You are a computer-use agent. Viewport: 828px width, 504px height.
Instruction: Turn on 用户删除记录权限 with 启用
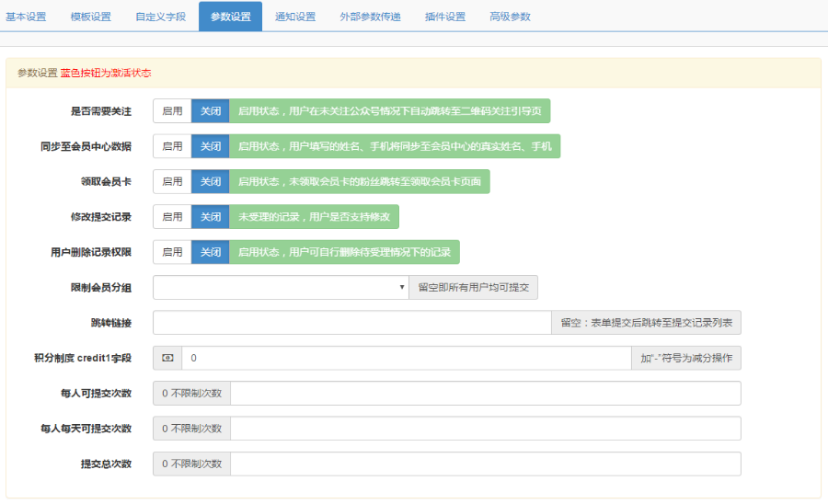pyautogui.click(x=172, y=252)
